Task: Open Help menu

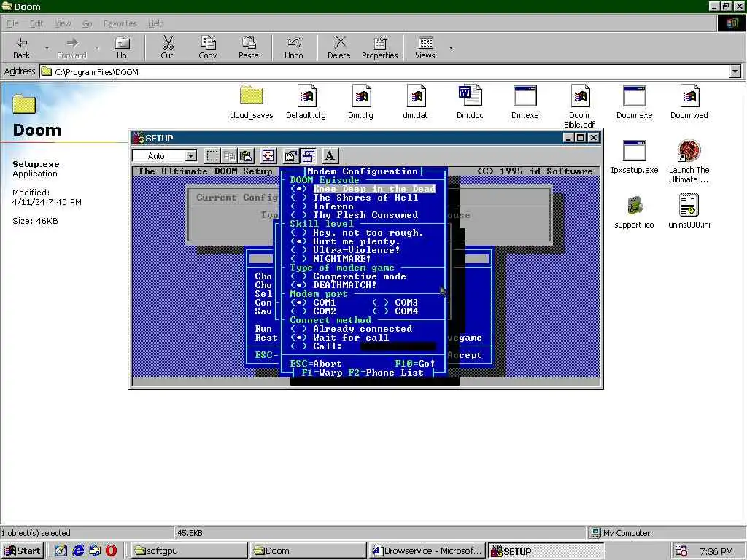Action: pos(156,23)
